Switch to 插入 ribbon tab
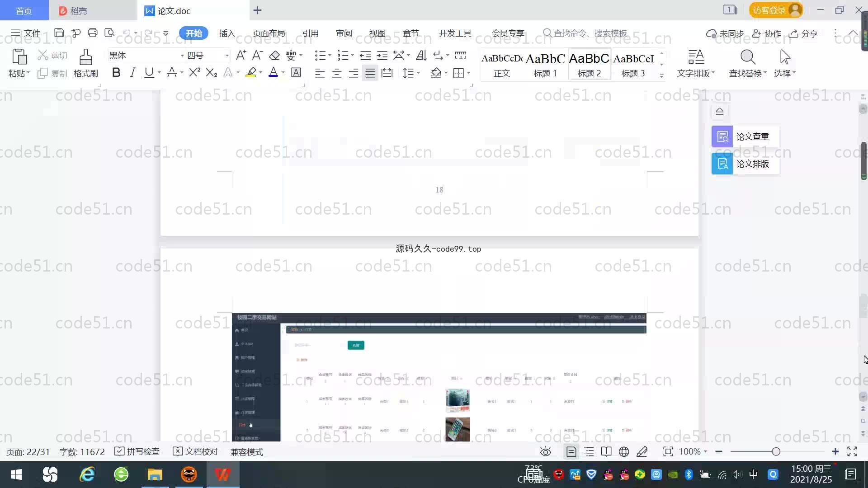The width and height of the screenshot is (868, 488). pos(227,33)
